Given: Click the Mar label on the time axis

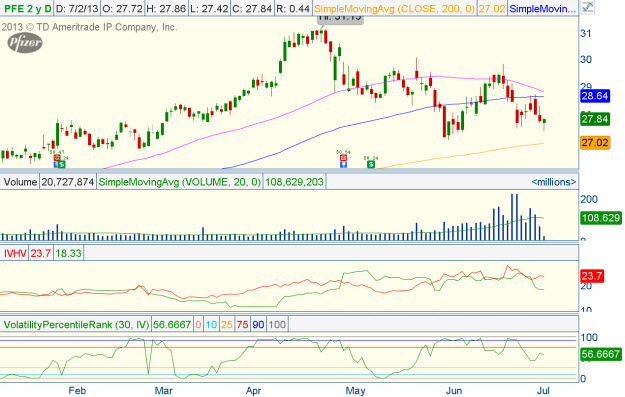Looking at the screenshot, I should tap(163, 390).
